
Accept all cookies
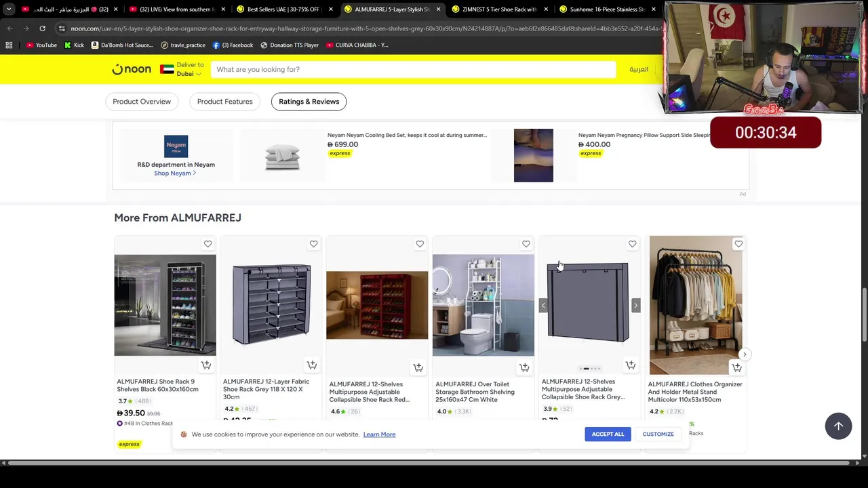point(608,434)
